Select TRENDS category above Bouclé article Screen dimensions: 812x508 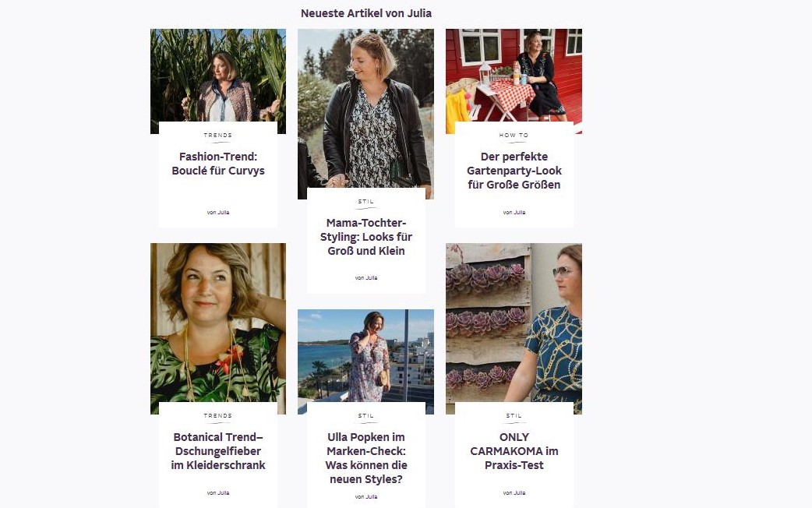point(218,135)
